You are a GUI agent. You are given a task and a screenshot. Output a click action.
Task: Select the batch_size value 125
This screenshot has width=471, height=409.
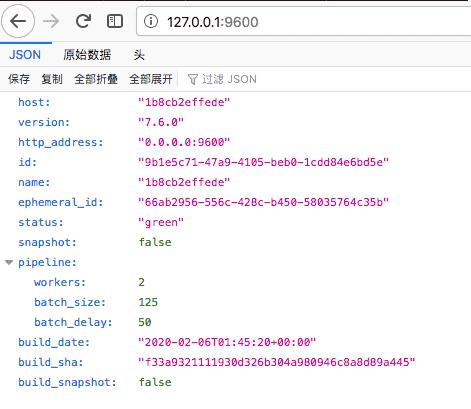148,302
